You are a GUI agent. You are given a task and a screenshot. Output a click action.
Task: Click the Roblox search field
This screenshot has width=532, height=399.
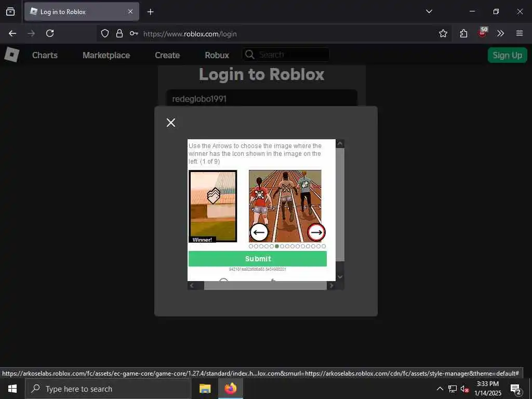coord(286,55)
